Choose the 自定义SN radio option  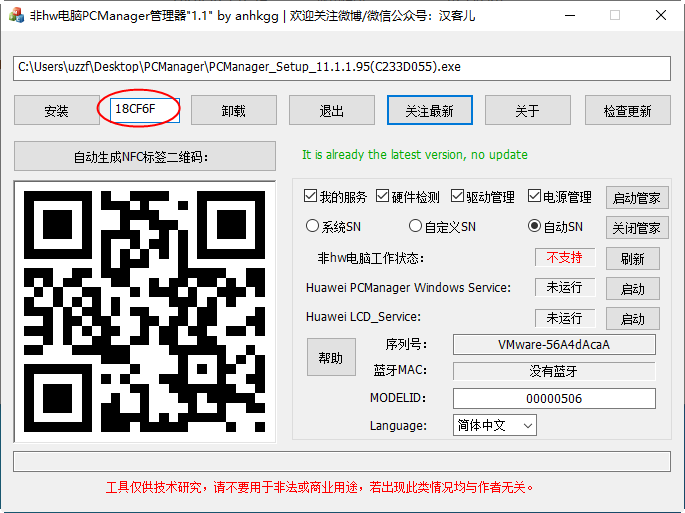coord(416,226)
